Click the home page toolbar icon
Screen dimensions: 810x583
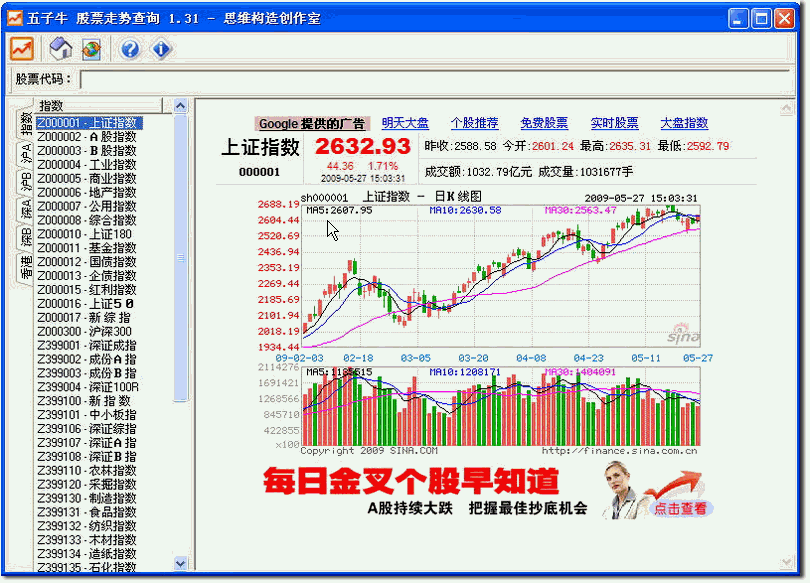60,49
